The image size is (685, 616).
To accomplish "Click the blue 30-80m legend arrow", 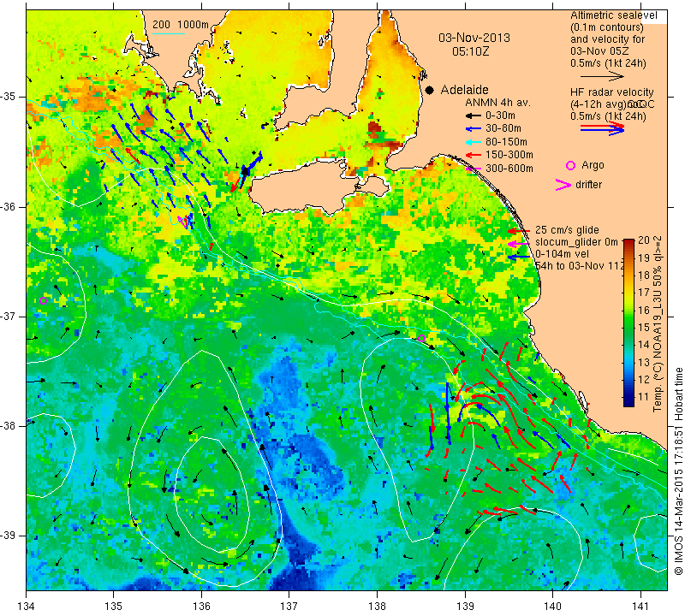I will point(473,129).
